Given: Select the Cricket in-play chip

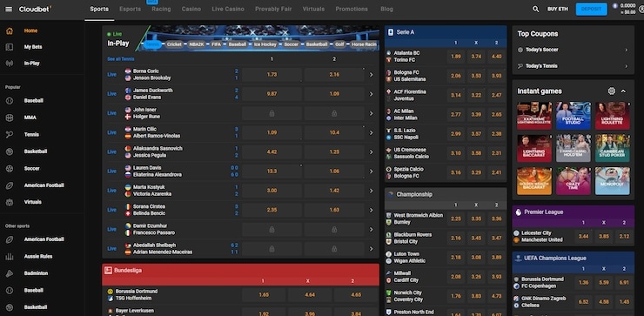Looking at the screenshot, I should click(x=174, y=44).
